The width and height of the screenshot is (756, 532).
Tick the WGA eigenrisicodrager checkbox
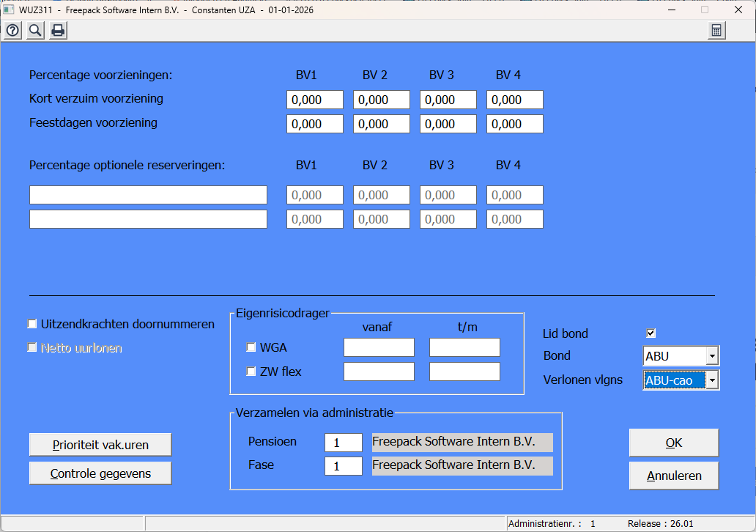click(x=251, y=347)
